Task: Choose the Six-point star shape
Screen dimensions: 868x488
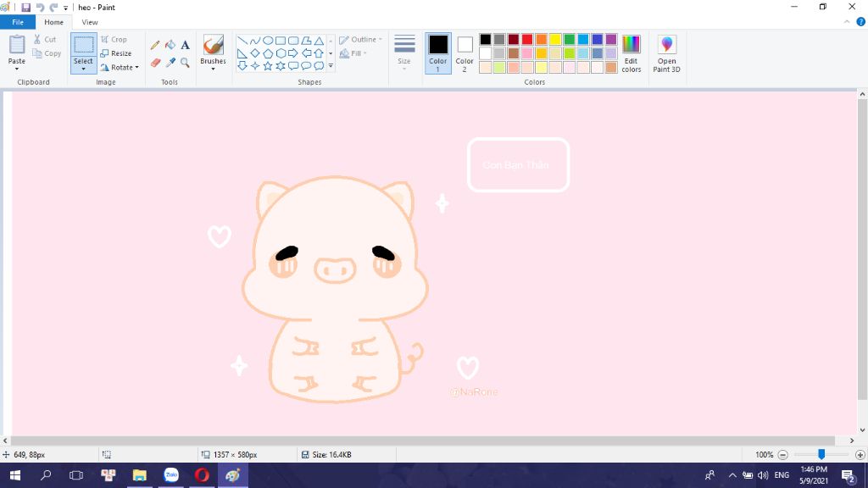Action: (x=280, y=66)
